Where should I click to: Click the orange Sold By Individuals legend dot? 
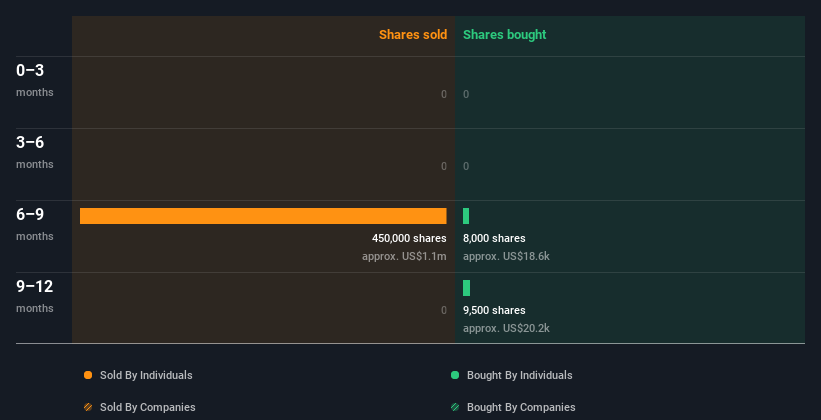[88, 375]
